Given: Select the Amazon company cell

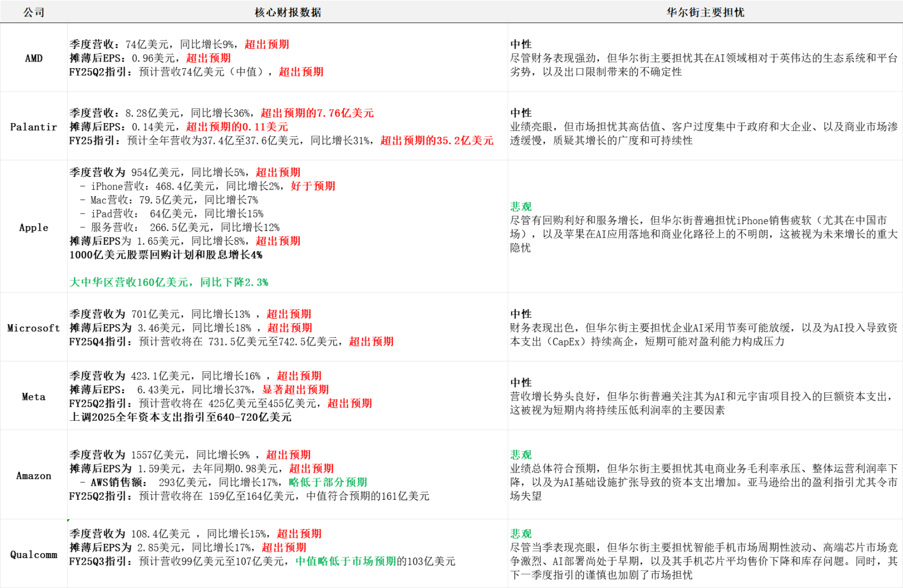Looking at the screenshot, I should pos(34,475).
